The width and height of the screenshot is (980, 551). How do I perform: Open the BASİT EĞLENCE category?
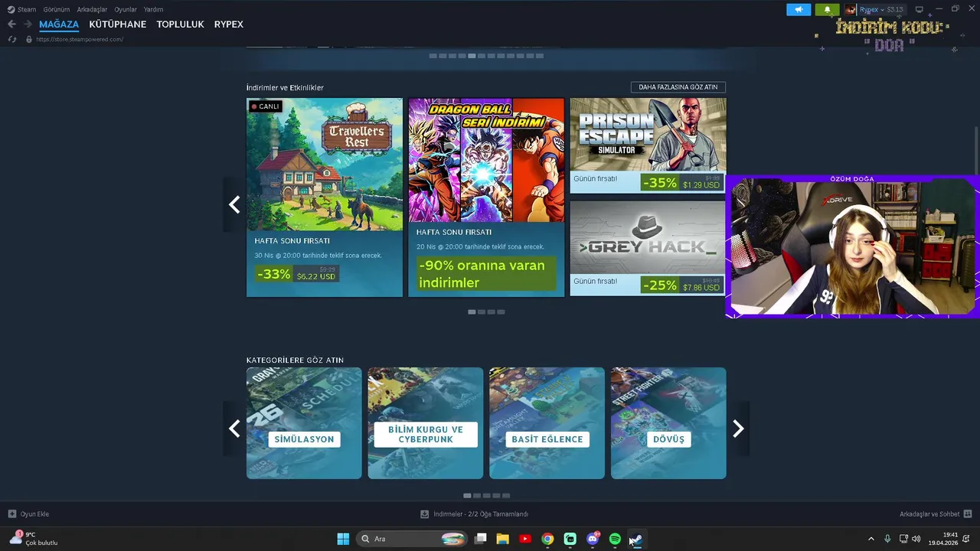point(547,423)
